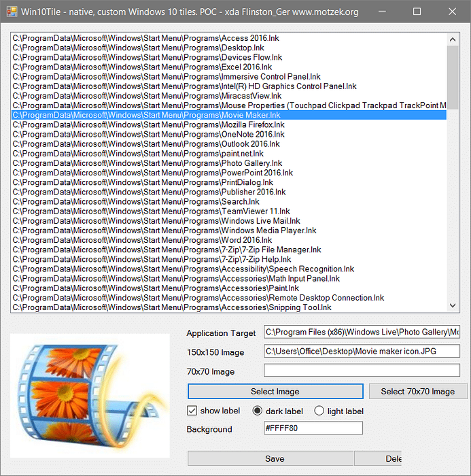
Task: Select the light label radio button
Action: point(319,411)
